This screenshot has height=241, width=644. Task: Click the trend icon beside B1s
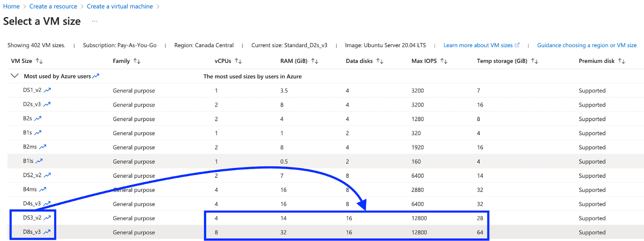coord(38,133)
